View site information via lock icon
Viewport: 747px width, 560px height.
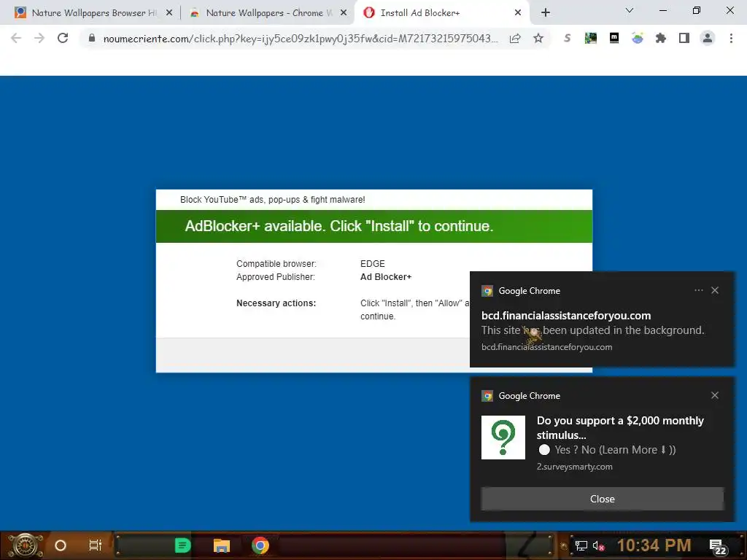pyautogui.click(x=92, y=38)
